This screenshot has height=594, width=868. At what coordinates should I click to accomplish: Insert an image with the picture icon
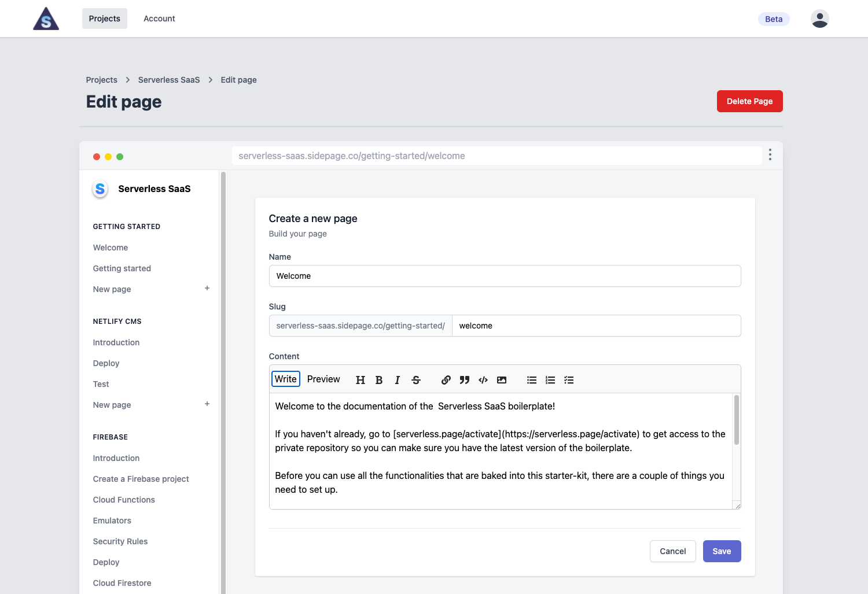[x=502, y=380]
